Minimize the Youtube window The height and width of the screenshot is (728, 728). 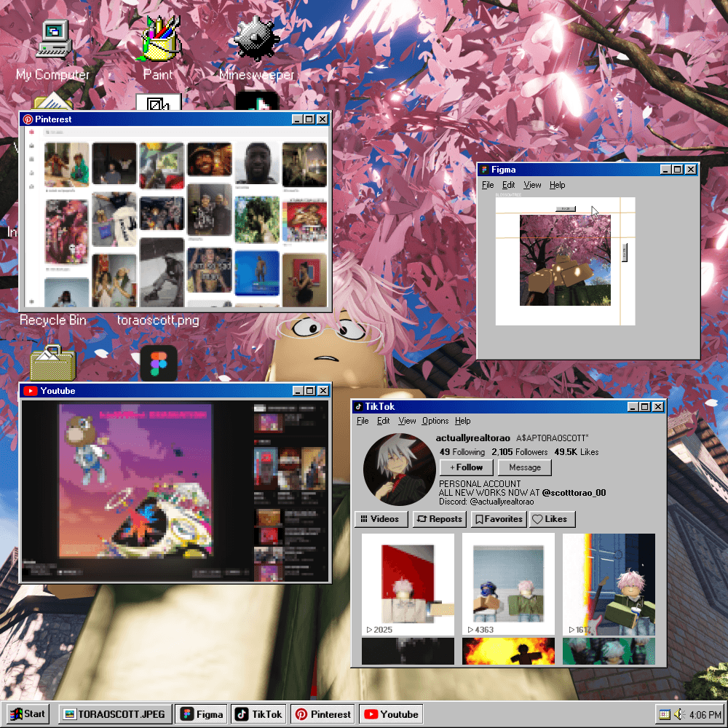pos(298,391)
